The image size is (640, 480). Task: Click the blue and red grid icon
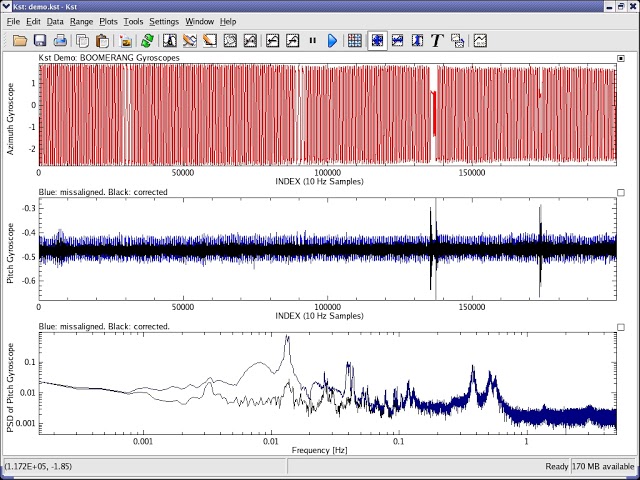[355, 40]
